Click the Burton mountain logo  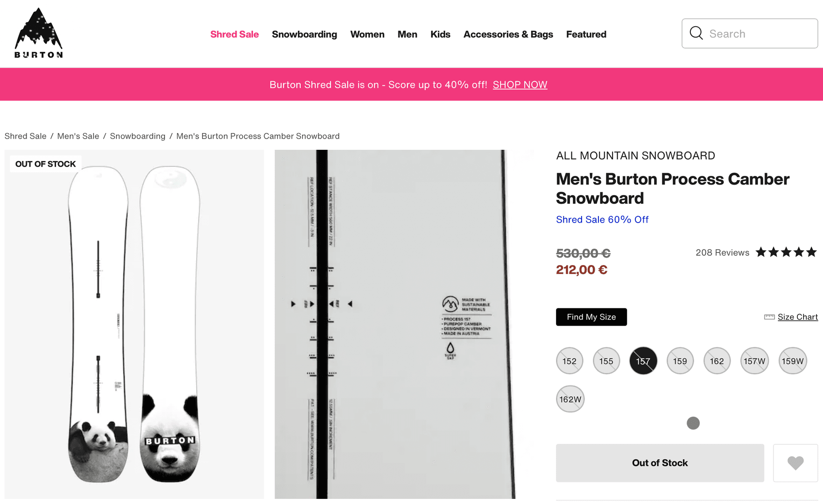(38, 33)
